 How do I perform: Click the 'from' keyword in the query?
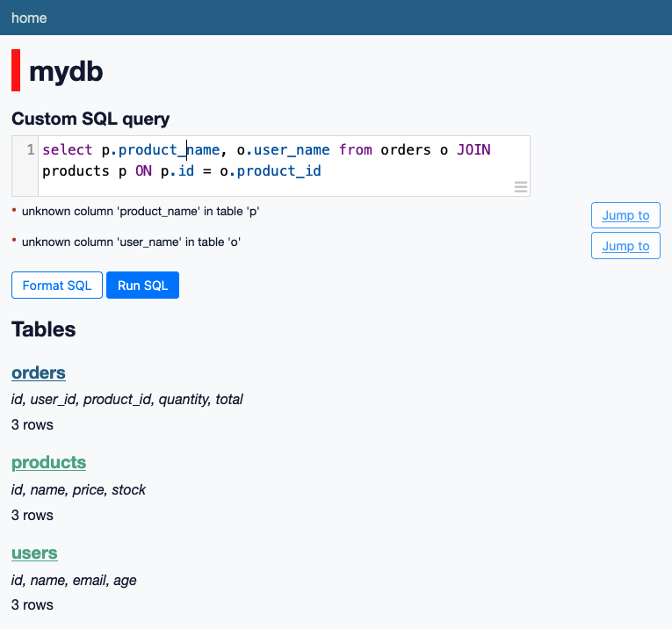(355, 150)
